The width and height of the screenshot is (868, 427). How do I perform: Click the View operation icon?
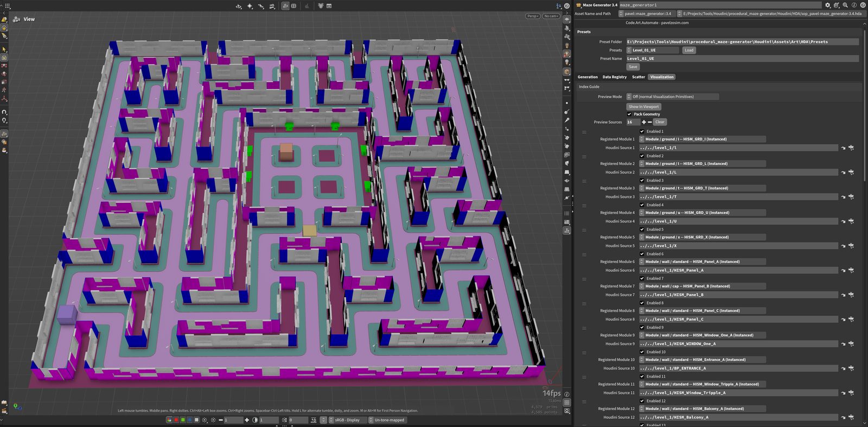tap(17, 19)
